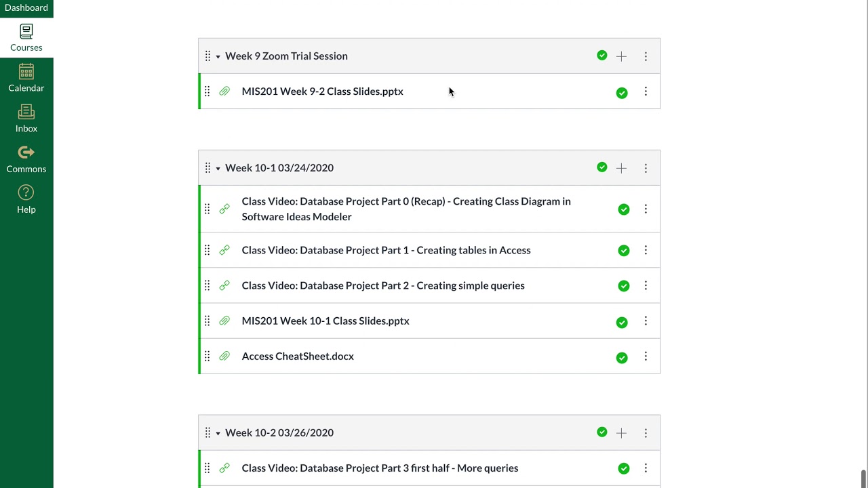Open Database Project Part 2 simple queries video
The height and width of the screenshot is (488, 868).
pyautogui.click(x=383, y=285)
